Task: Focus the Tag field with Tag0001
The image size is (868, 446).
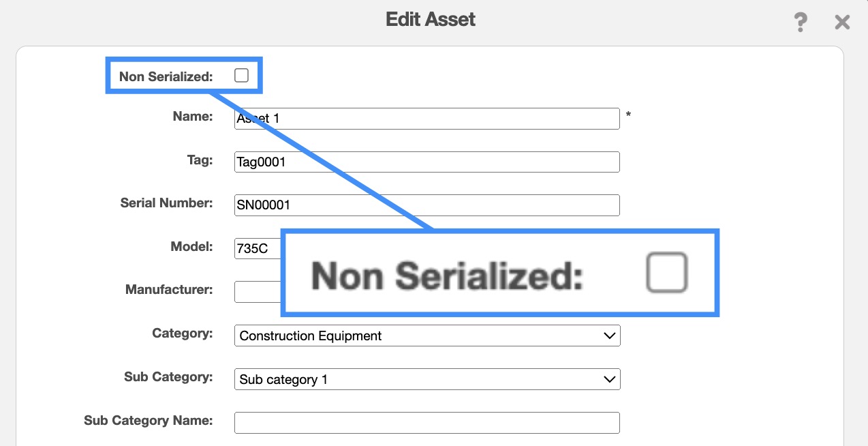Action: tap(427, 162)
